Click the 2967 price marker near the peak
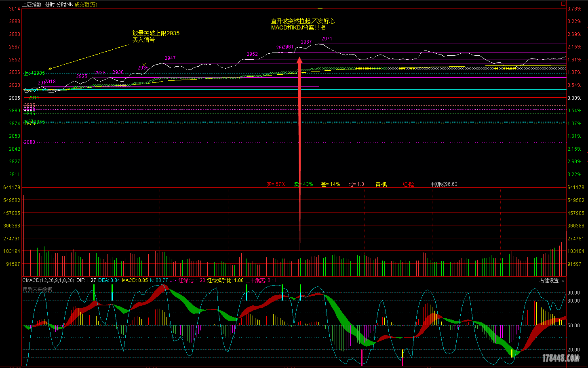This screenshot has width=588, height=368. (x=306, y=42)
